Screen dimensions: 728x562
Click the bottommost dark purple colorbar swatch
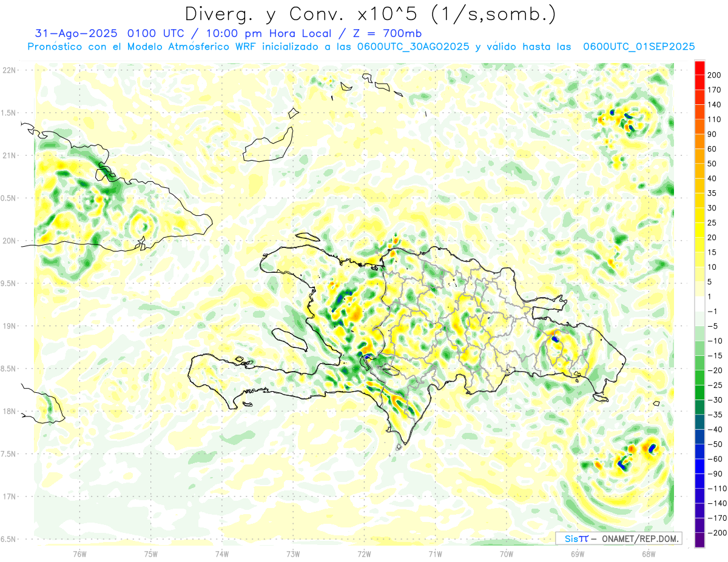pos(699,540)
